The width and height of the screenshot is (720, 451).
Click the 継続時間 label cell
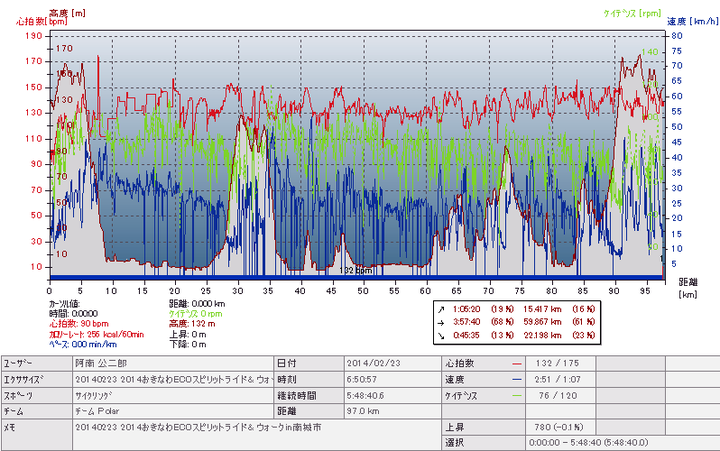pos(309,395)
